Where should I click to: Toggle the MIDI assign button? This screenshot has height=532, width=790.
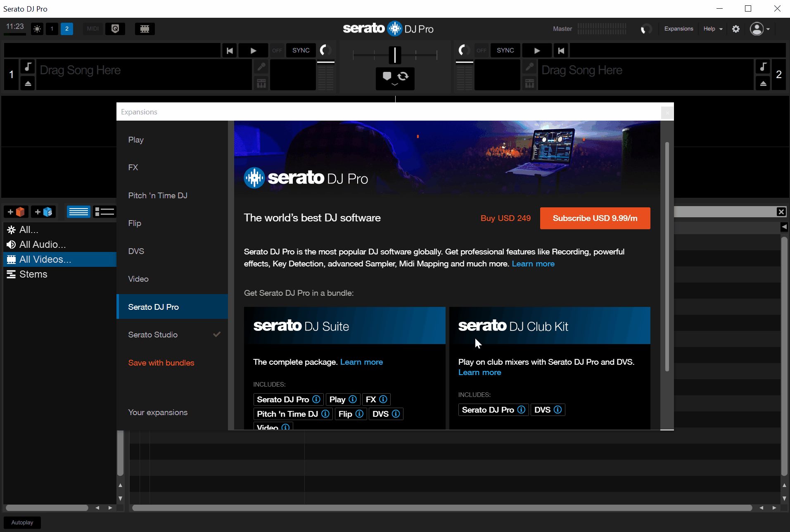(93, 29)
